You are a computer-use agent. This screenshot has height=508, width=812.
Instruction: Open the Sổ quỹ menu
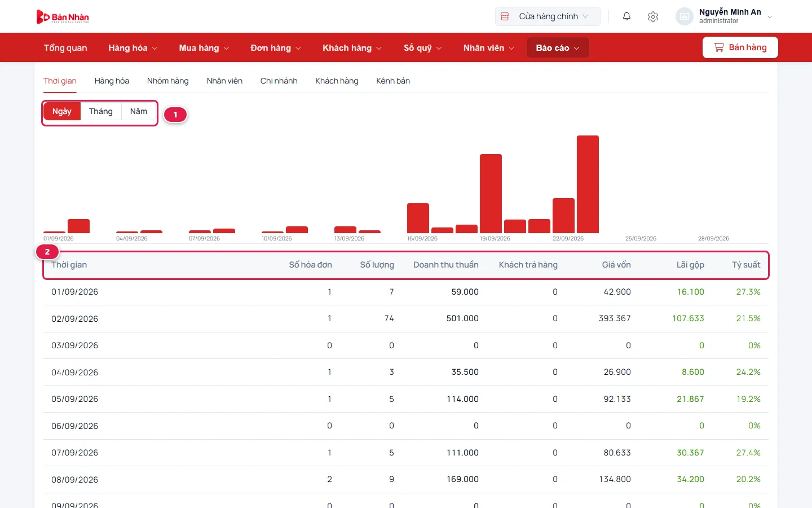pos(423,48)
